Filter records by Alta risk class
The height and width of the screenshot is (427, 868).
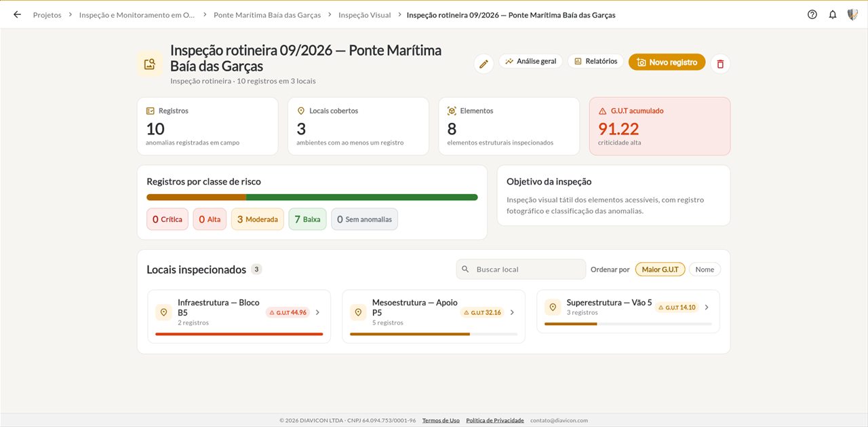coord(210,219)
